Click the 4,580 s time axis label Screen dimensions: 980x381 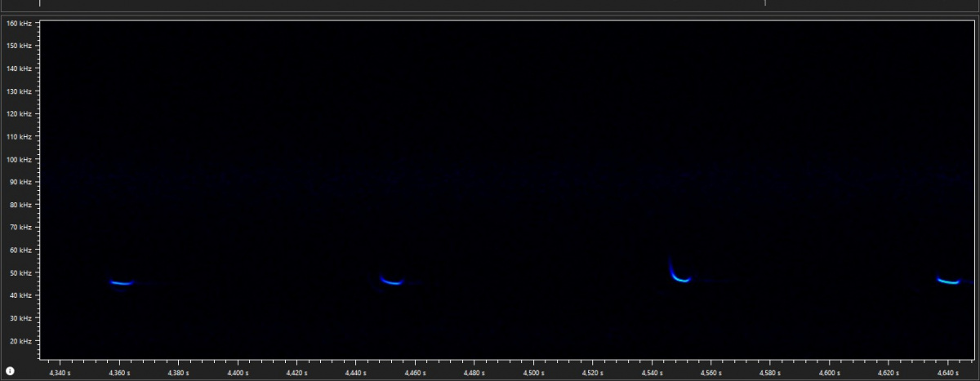[x=770, y=372]
